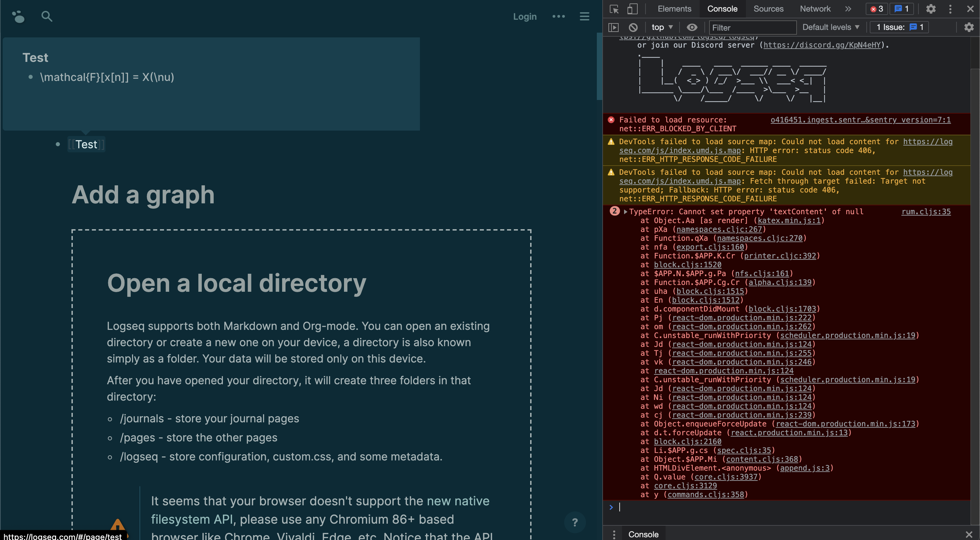Open the append.js:3 link
The width and height of the screenshot is (980, 540).
805,468
